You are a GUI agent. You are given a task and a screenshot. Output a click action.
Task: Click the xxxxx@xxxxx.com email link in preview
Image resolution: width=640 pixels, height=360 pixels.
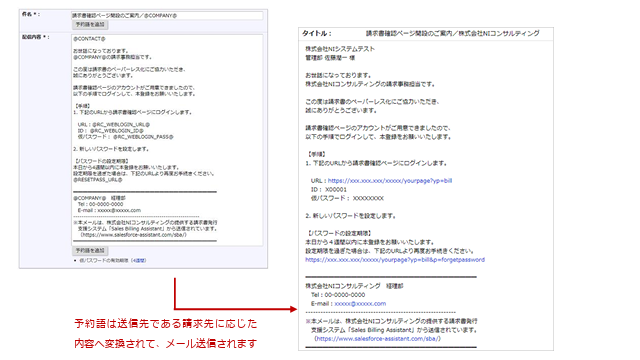point(360,304)
